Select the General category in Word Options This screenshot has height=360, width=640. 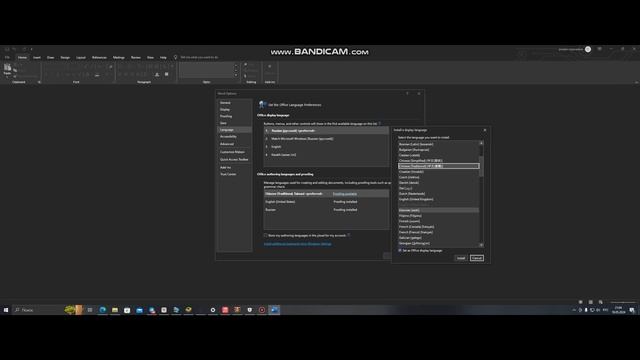[234, 103]
